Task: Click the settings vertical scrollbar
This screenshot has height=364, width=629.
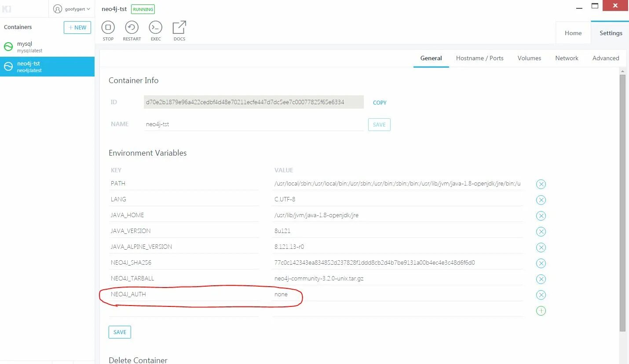Action: [622, 203]
